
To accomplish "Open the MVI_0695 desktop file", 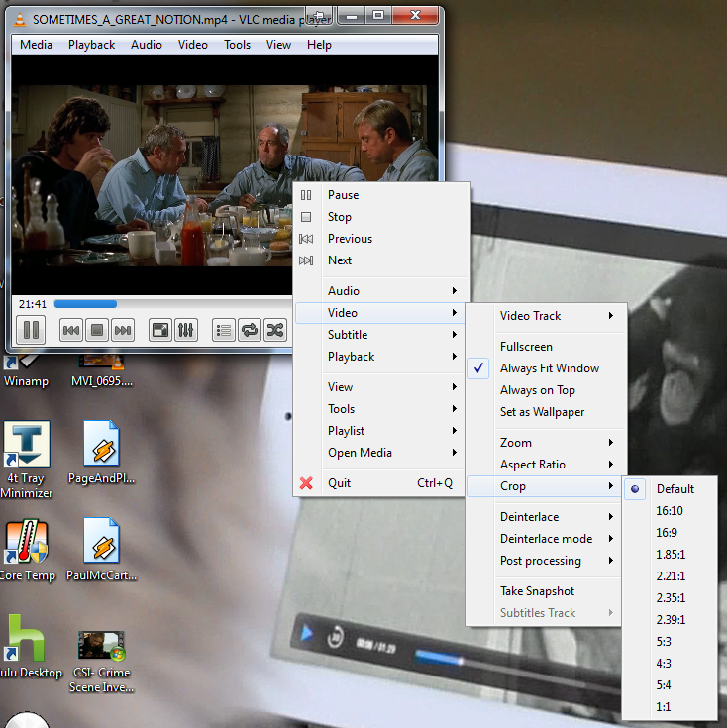I will click(102, 370).
